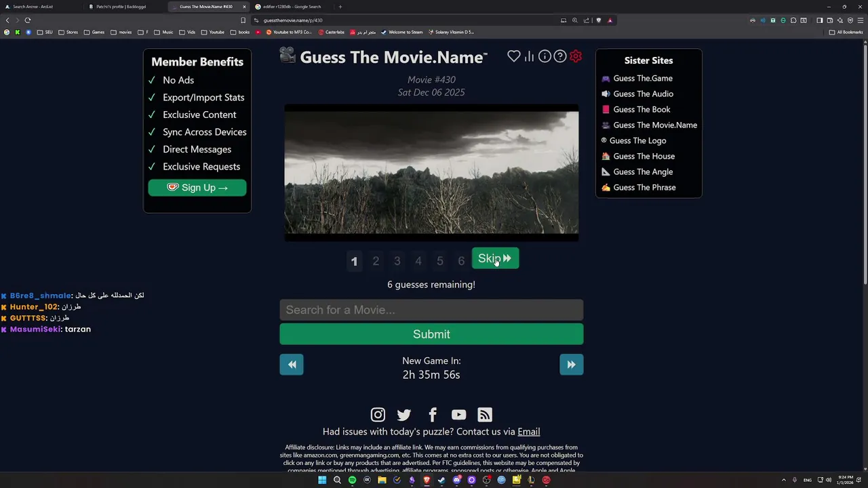Screen dimensions: 868x488
Task: Click the Email contact link
Action: coord(529,432)
